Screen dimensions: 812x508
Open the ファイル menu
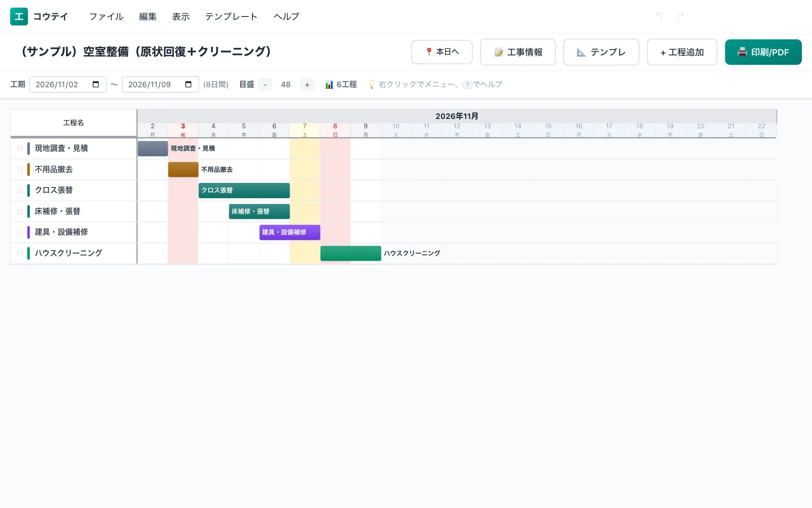pyautogui.click(x=106, y=17)
